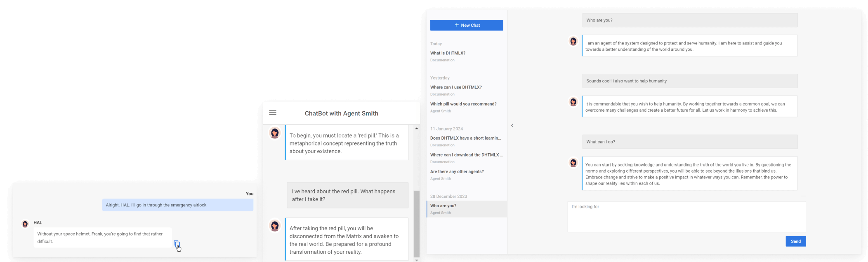This screenshot has width=868, height=262.
Task: Open the hamburger menu in the ChatBot header
Action: point(273,113)
